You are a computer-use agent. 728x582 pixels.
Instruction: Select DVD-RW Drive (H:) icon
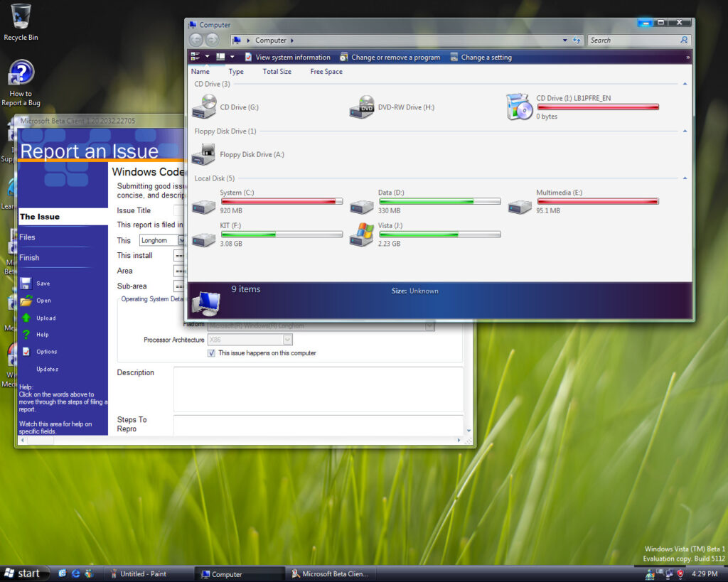click(362, 107)
